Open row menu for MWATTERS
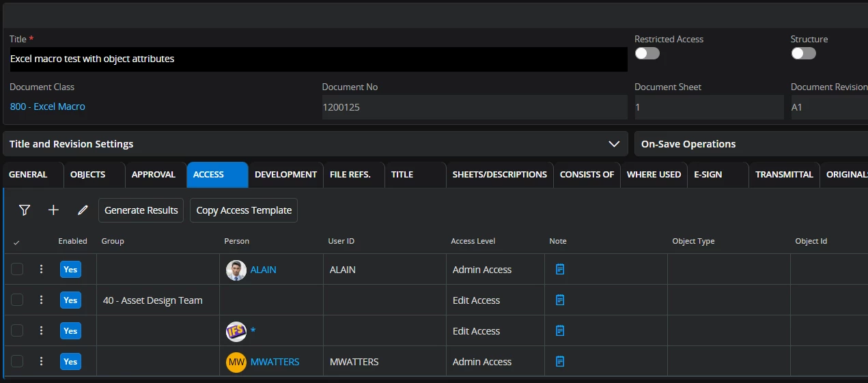Image resolution: width=868 pixels, height=383 pixels. pyautogui.click(x=41, y=362)
